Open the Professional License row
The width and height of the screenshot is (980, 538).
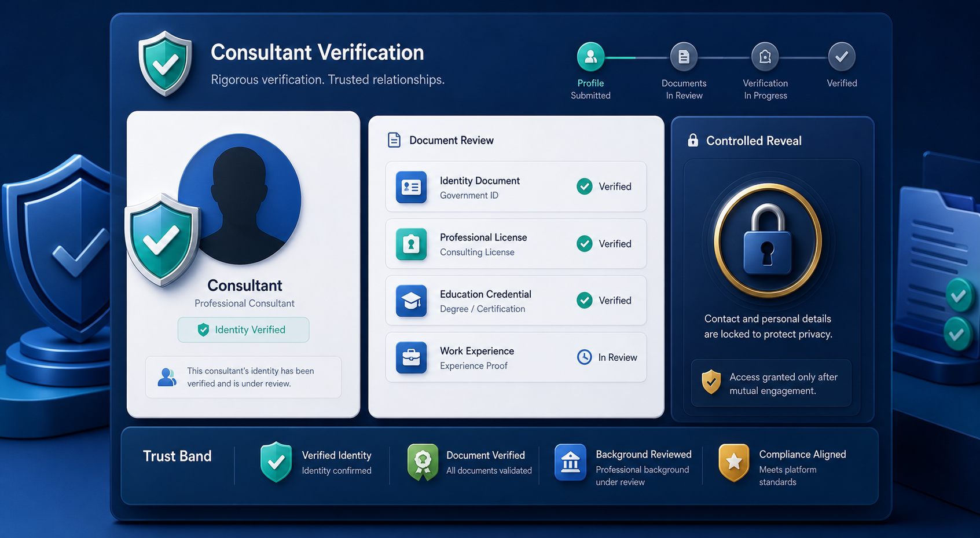[516, 244]
